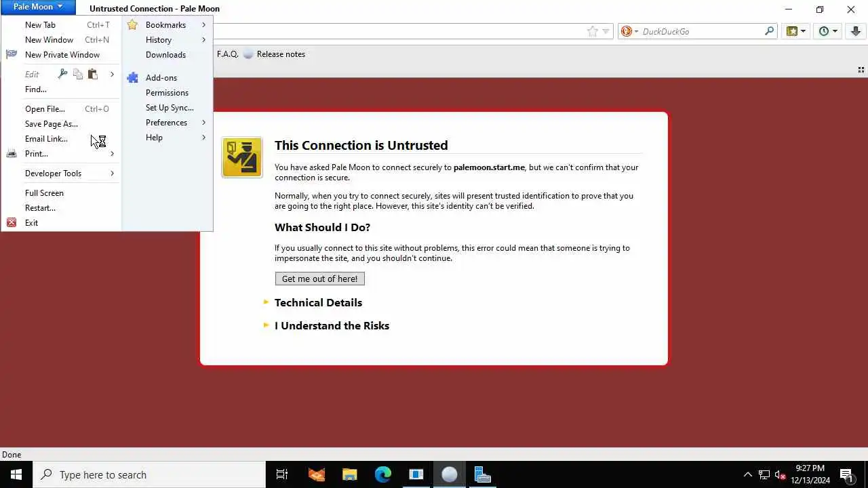Open Downloads from the menu
This screenshot has height=488, width=868.
(x=167, y=55)
